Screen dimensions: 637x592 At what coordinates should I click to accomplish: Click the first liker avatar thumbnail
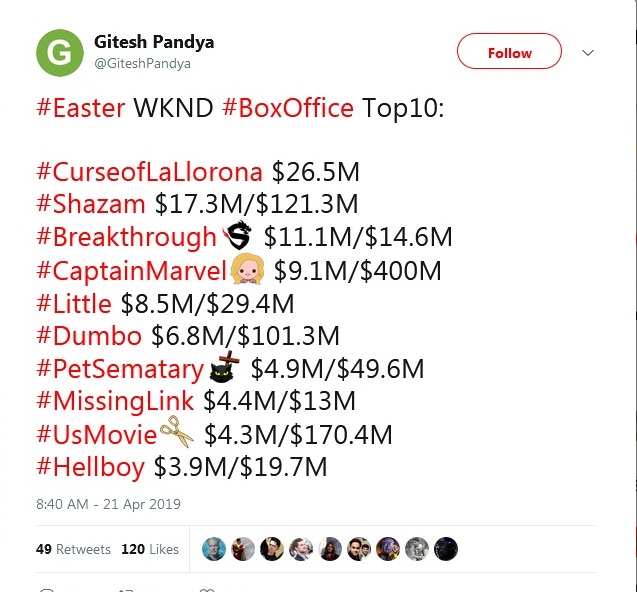pyautogui.click(x=214, y=549)
